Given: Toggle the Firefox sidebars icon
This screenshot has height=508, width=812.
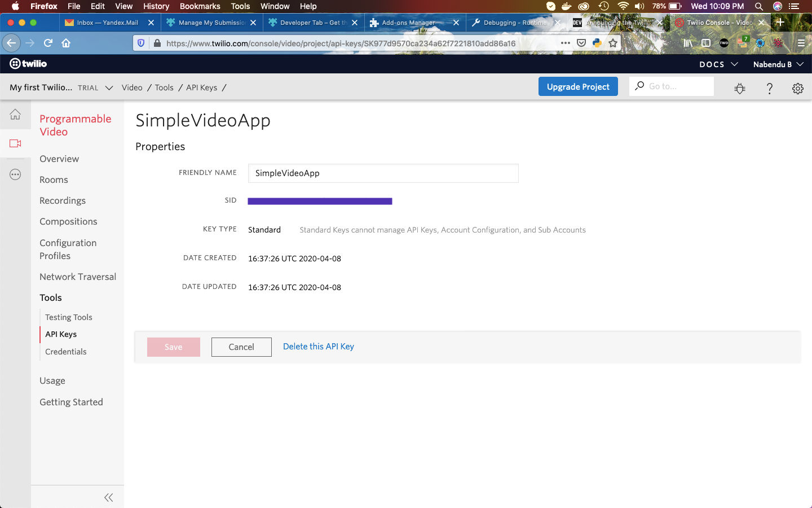Looking at the screenshot, I should (706, 43).
